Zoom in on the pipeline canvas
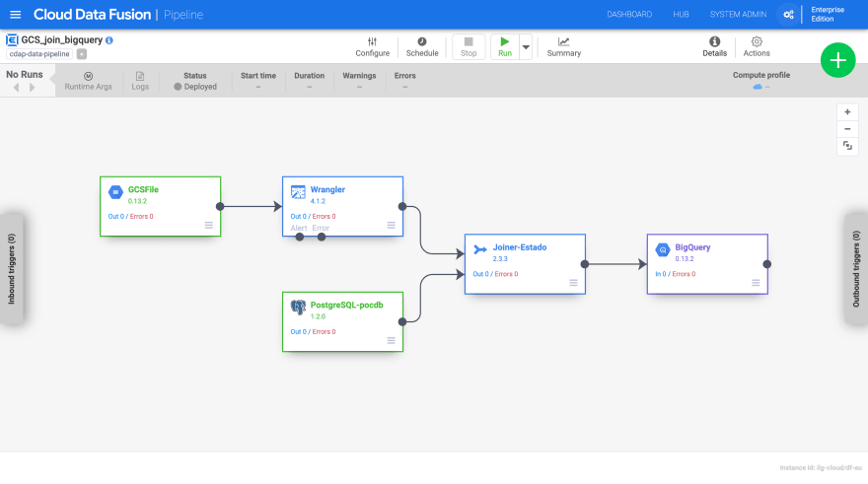This screenshot has height=484, width=868. pyautogui.click(x=847, y=111)
